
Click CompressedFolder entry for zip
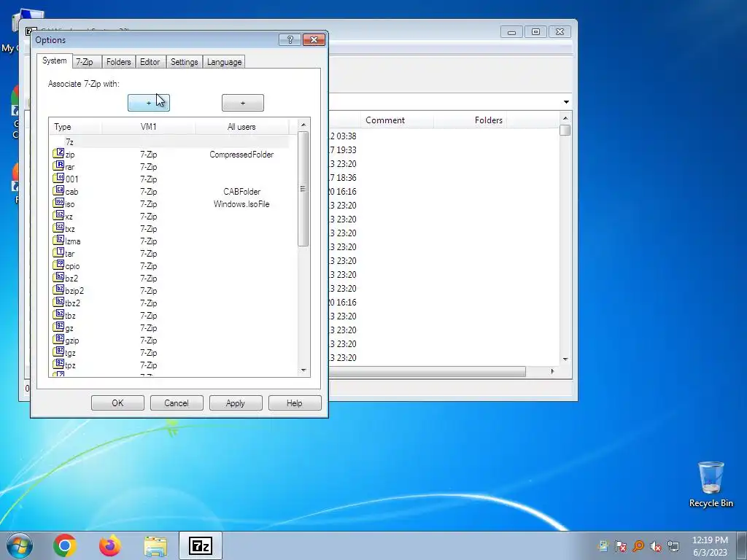241,155
